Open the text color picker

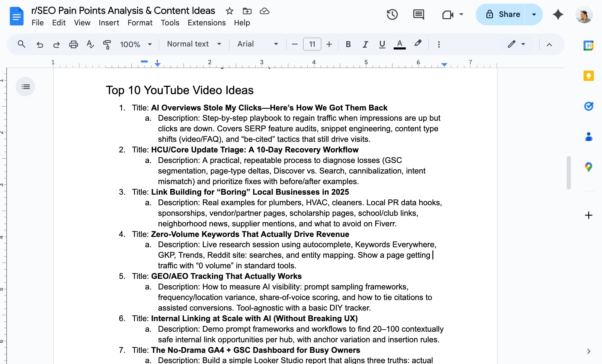tap(399, 44)
